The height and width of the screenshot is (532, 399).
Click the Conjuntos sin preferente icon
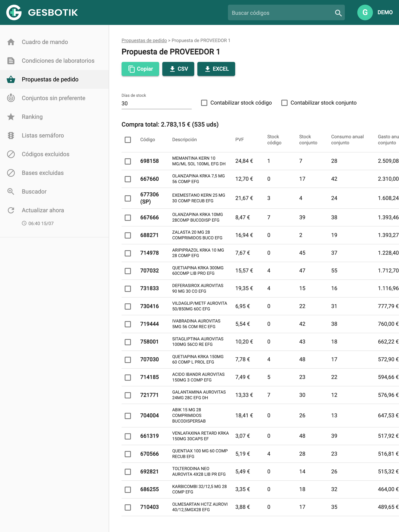(x=11, y=98)
